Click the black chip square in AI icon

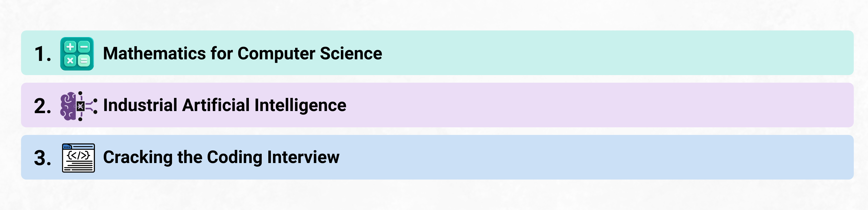click(x=80, y=106)
